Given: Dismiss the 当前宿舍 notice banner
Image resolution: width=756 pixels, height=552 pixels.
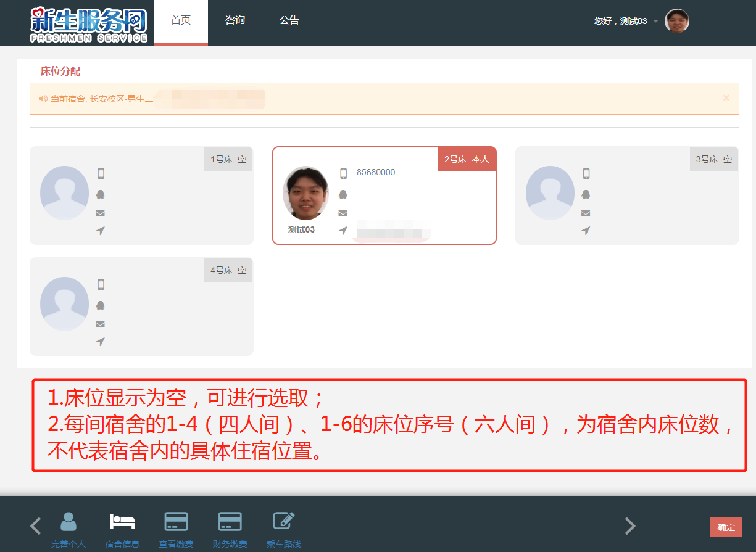Looking at the screenshot, I should point(726,98).
